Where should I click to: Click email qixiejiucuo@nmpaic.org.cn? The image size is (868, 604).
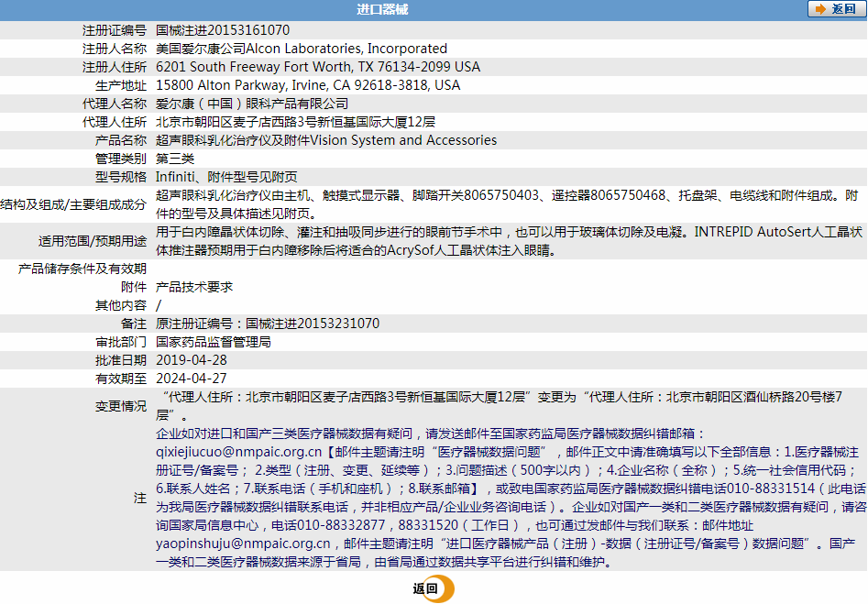coord(238,452)
